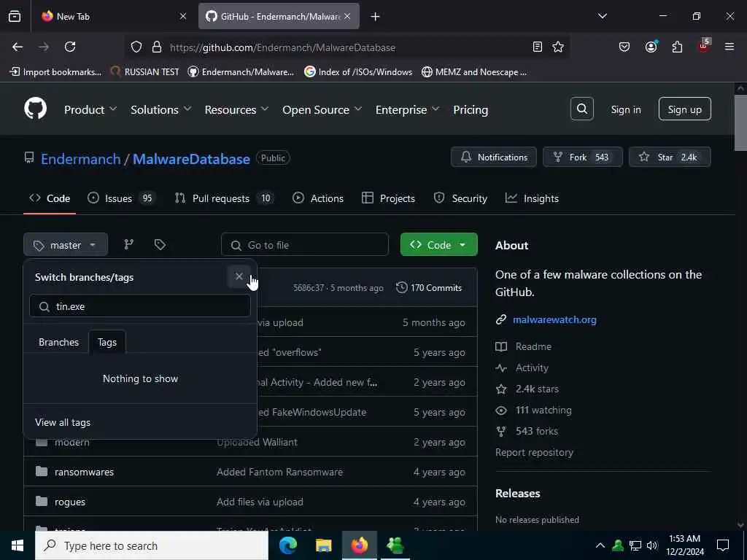Expand the Open Source menu

point(322,109)
